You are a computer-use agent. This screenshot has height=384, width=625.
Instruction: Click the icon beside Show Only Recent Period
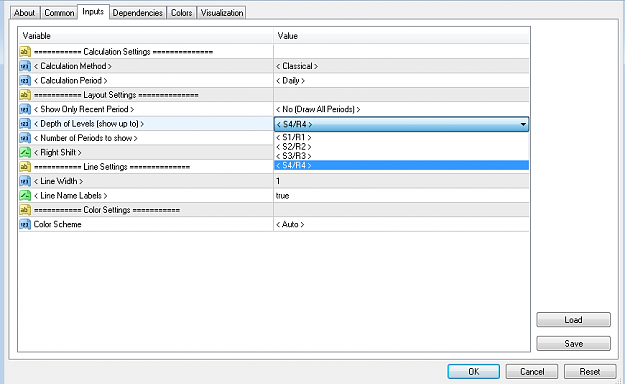click(x=25, y=109)
